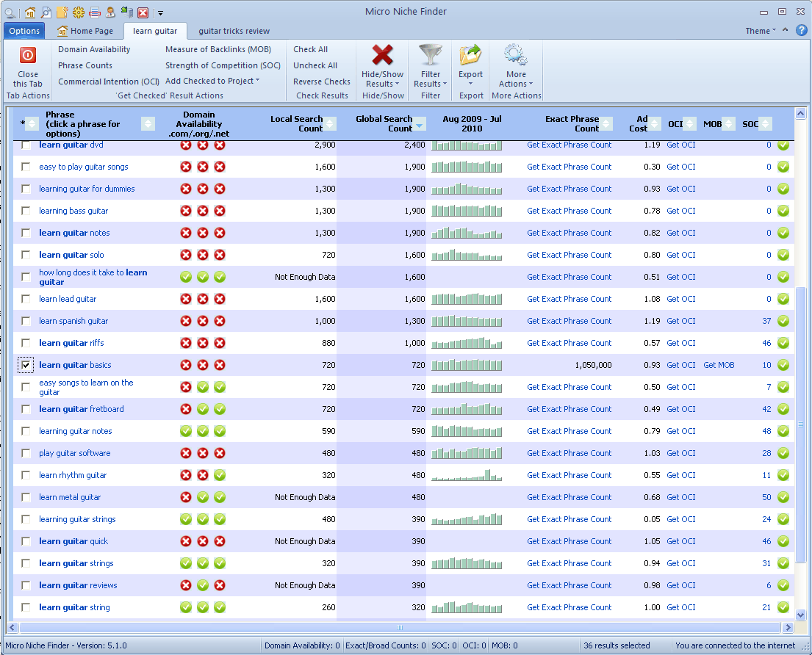The height and width of the screenshot is (655, 812).
Task: Click the Close this Tab power icon
Action: (x=27, y=55)
